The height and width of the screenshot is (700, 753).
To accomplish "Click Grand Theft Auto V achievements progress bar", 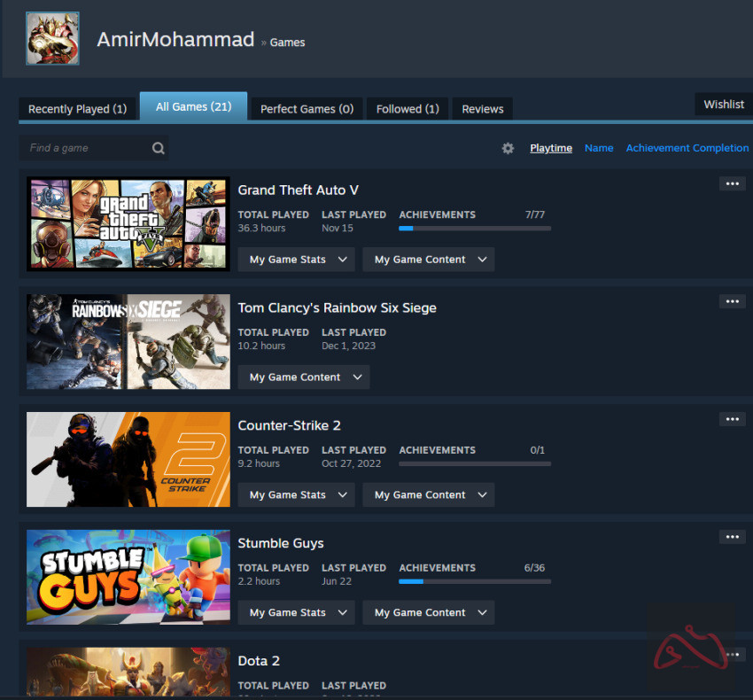I will click(x=475, y=229).
